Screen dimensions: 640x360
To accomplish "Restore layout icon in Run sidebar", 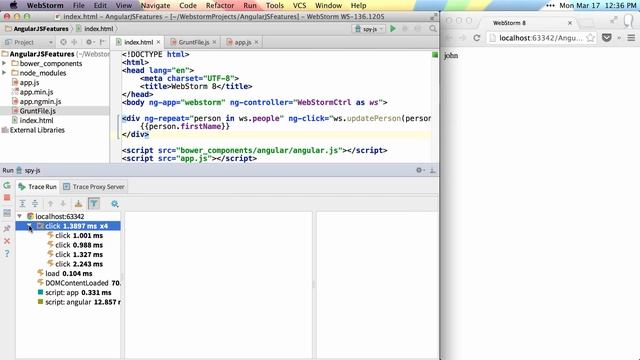I will (x=7, y=213).
